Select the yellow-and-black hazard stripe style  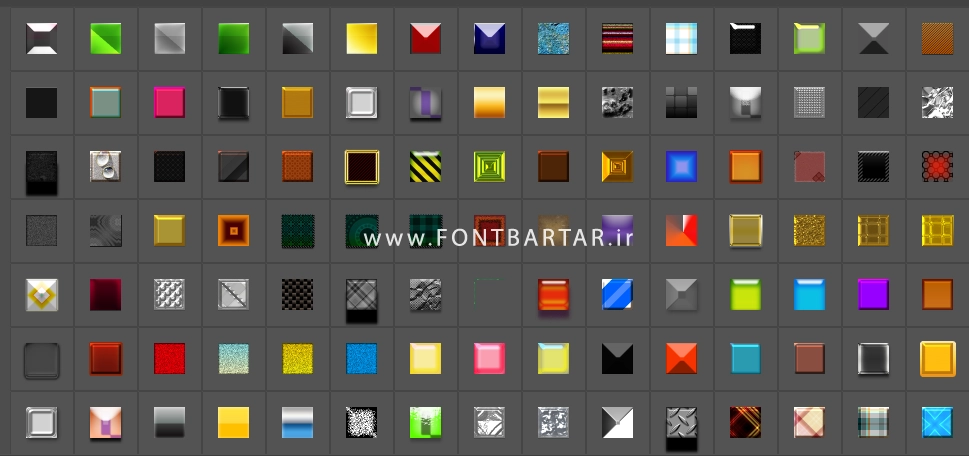tap(425, 166)
